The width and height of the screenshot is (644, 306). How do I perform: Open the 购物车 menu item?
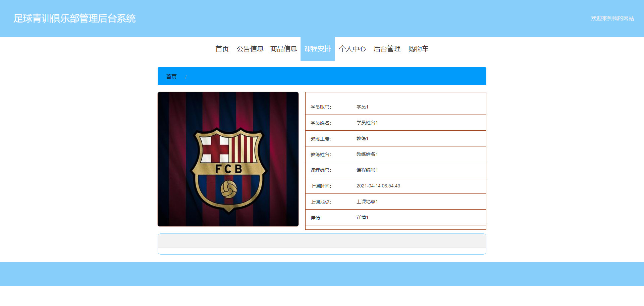[x=418, y=49]
